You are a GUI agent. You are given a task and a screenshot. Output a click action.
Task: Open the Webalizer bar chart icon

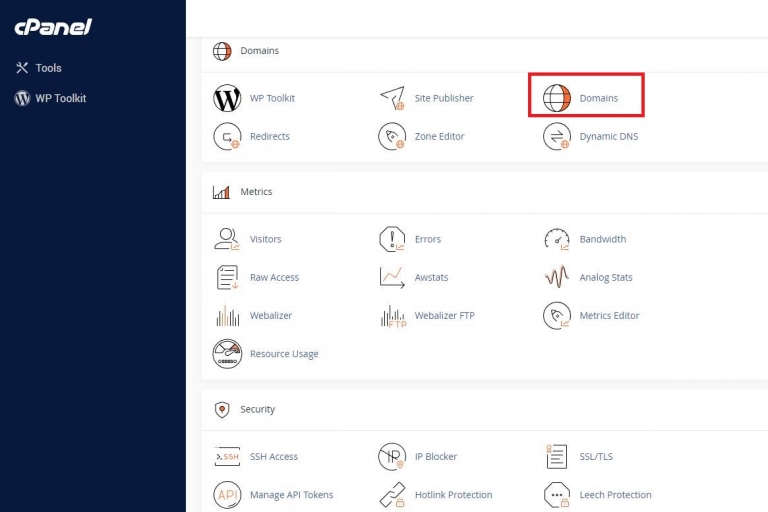228,316
